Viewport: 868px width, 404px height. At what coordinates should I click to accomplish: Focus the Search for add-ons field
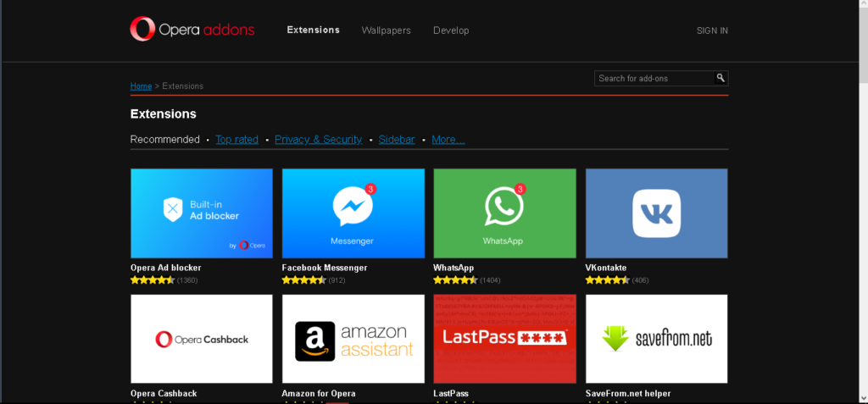coord(655,79)
